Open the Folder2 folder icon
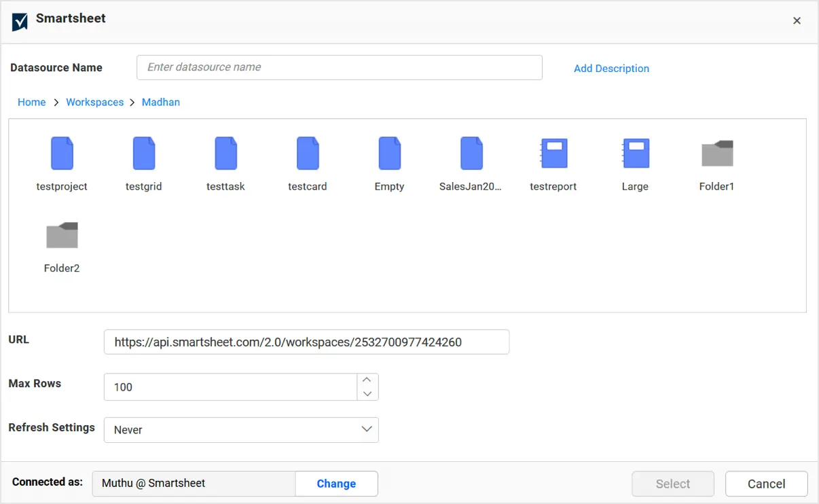 (62, 235)
